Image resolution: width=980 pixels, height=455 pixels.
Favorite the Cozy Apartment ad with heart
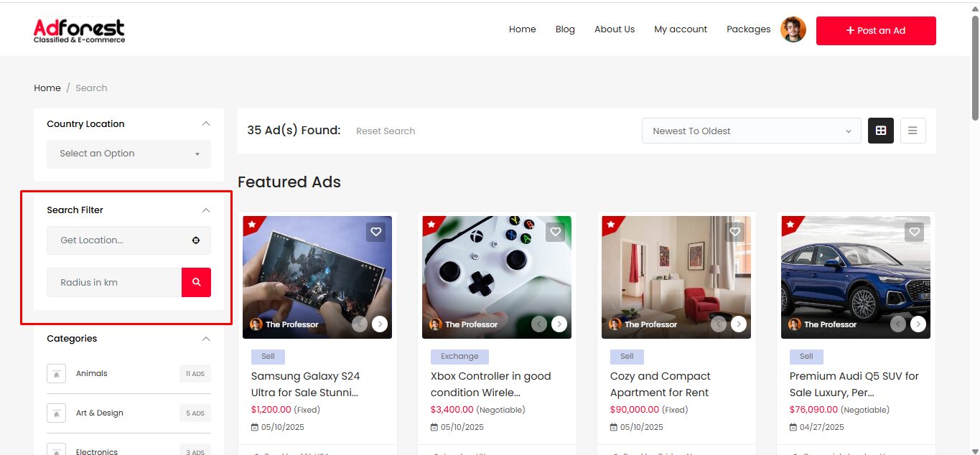point(734,232)
